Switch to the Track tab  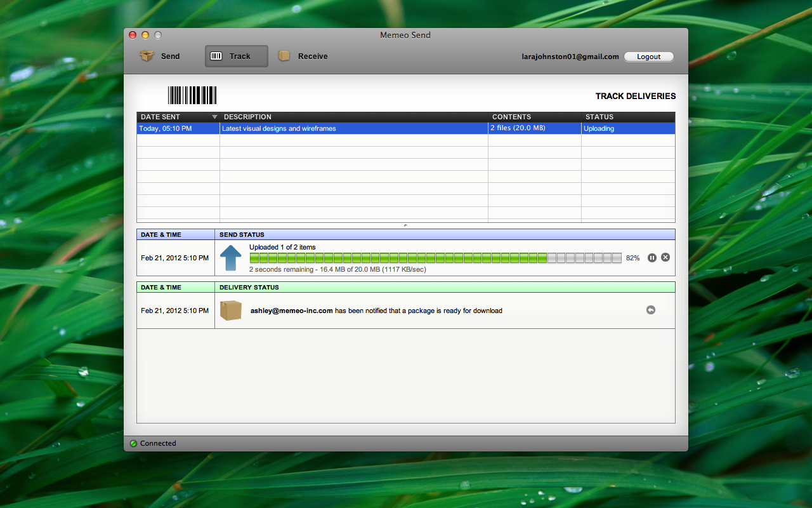pos(237,56)
